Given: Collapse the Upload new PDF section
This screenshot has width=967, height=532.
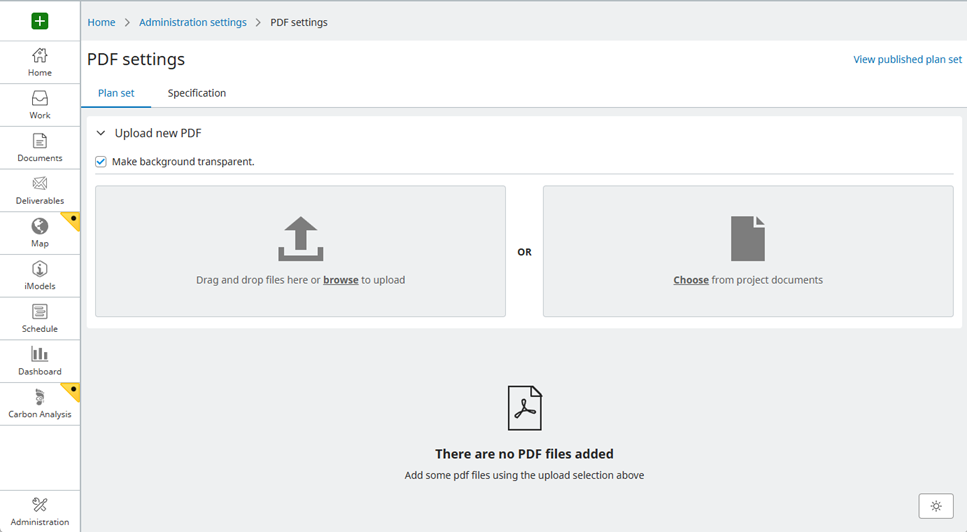Looking at the screenshot, I should point(101,133).
